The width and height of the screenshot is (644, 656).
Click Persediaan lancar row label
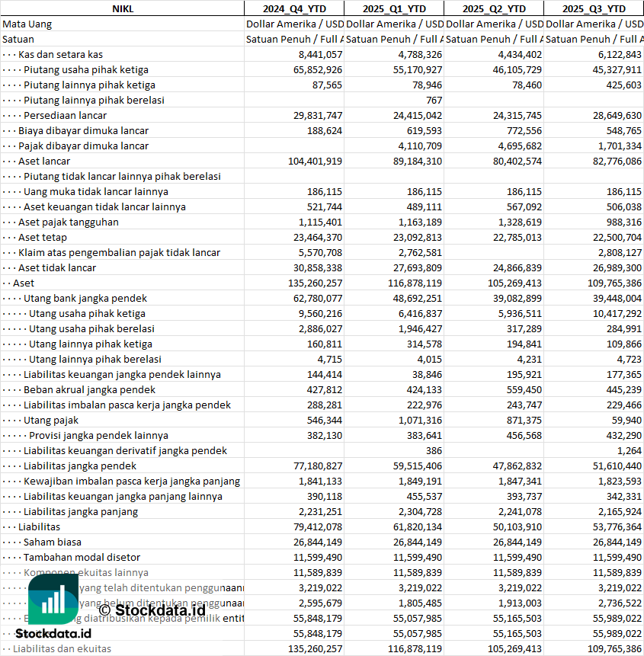(x=66, y=116)
